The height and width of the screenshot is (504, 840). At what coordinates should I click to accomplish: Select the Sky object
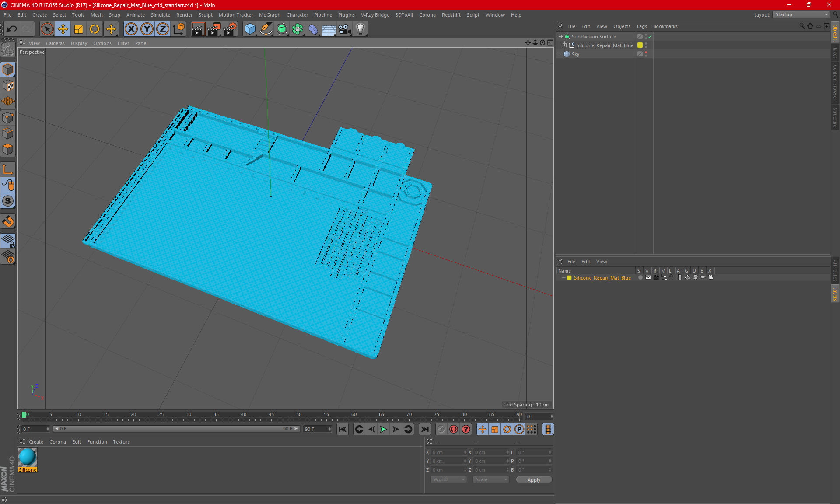575,54
